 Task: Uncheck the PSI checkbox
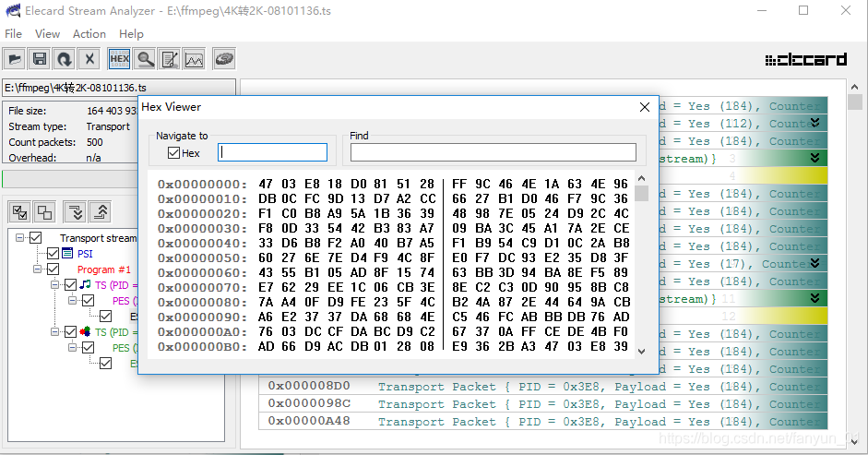tap(54, 253)
